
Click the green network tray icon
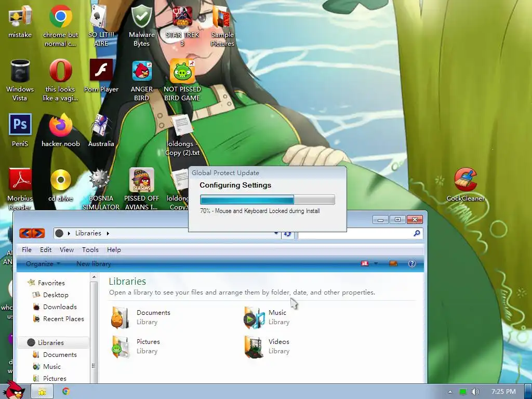(x=463, y=392)
